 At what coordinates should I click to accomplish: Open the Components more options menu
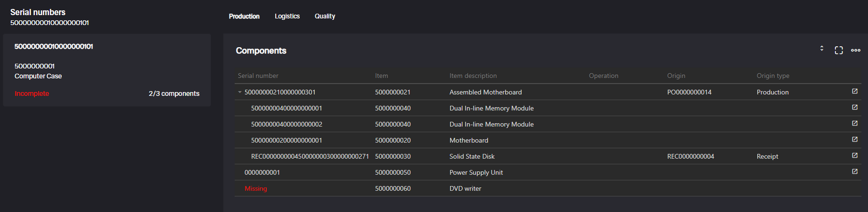pyautogui.click(x=856, y=50)
